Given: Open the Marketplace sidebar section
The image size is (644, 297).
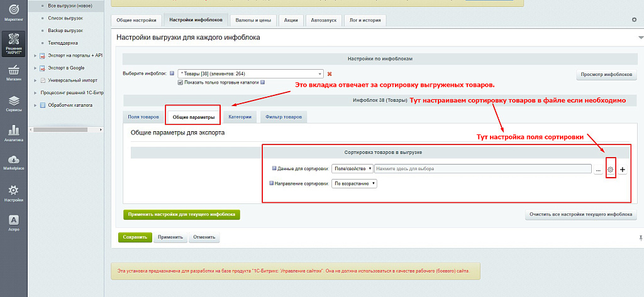Looking at the screenshot, I should 13,163.
